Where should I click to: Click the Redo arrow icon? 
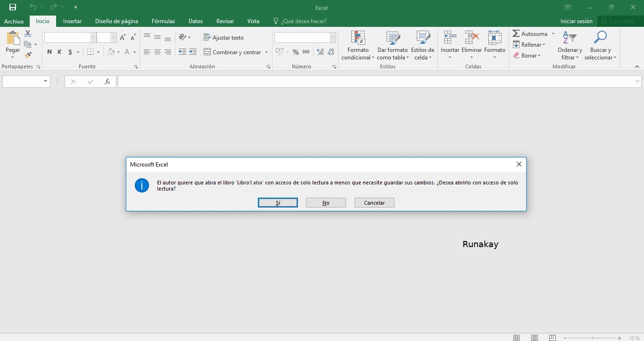pos(53,7)
